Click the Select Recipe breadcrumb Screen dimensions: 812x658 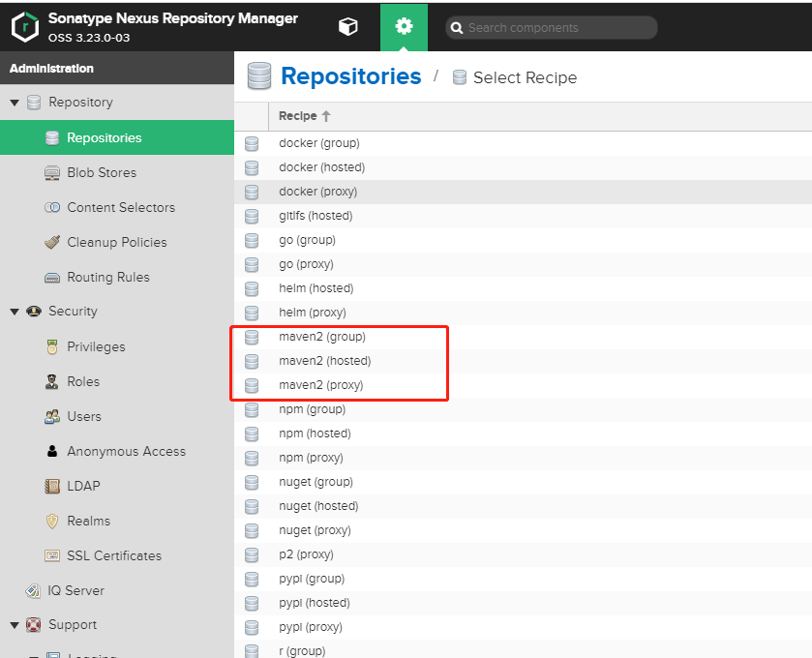[x=525, y=77]
